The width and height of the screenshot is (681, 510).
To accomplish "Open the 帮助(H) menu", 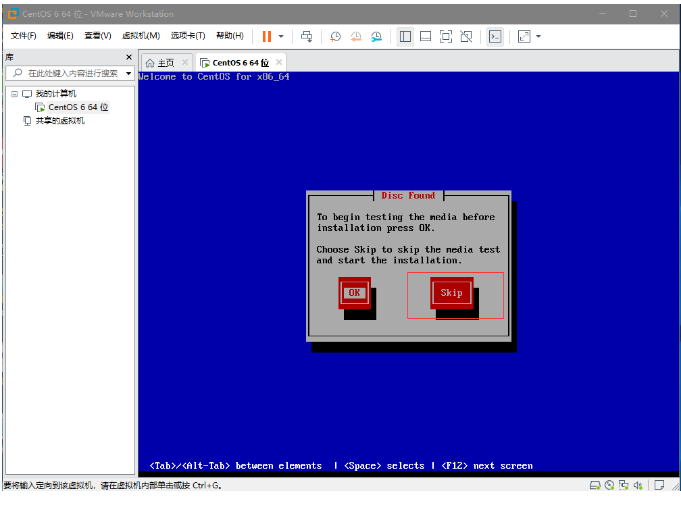I will (x=229, y=36).
